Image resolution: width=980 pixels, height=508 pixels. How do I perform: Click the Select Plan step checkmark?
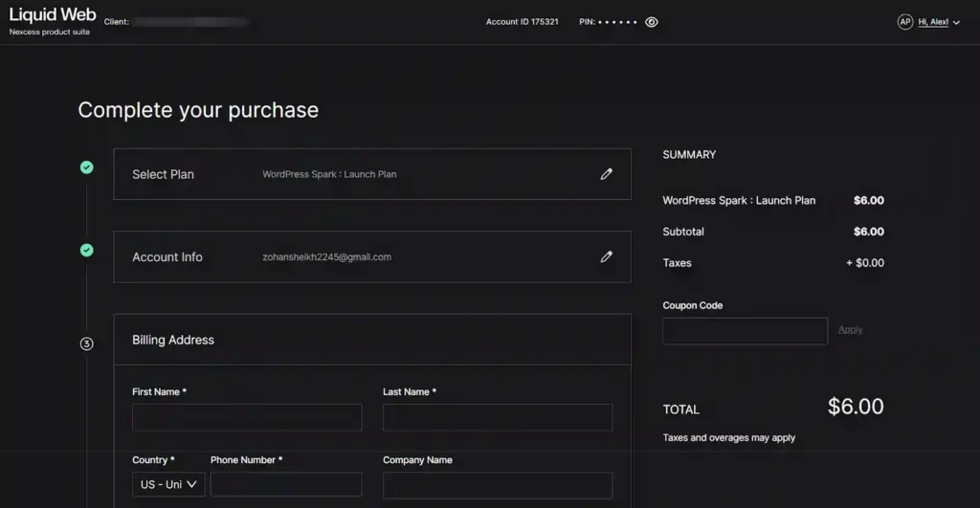click(x=87, y=167)
